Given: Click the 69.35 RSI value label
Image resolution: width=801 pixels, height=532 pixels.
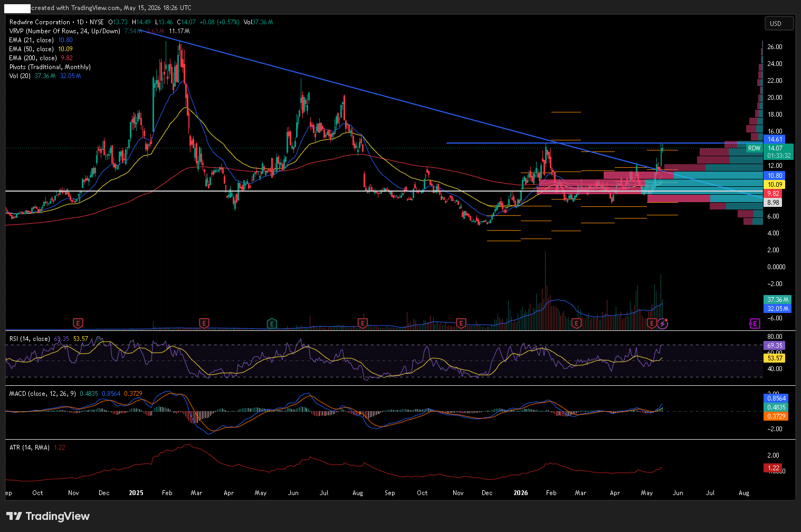Looking at the screenshot, I should [775, 346].
